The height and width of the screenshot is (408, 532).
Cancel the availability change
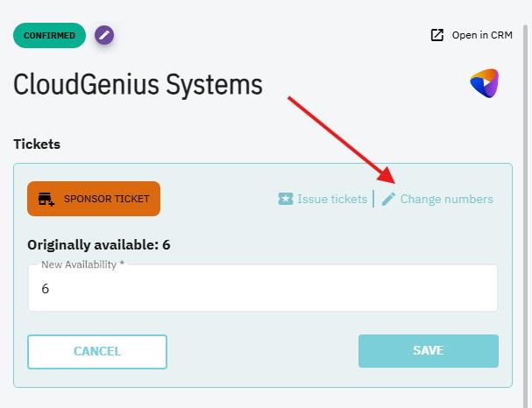pos(97,351)
